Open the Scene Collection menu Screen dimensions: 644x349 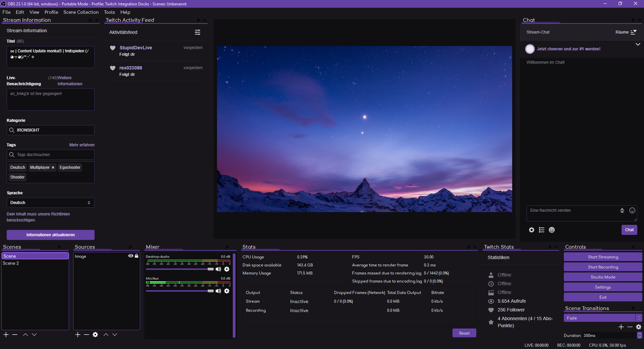80,12
